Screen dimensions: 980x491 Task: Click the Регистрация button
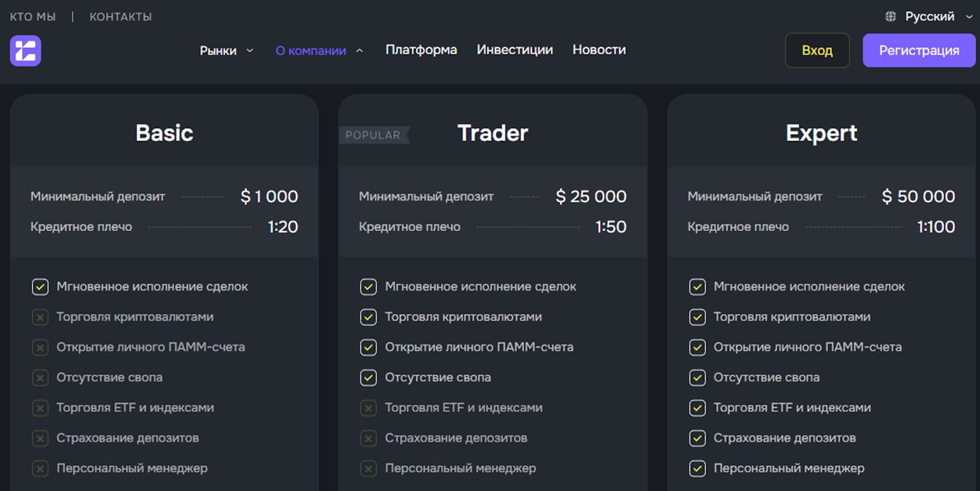point(919,50)
